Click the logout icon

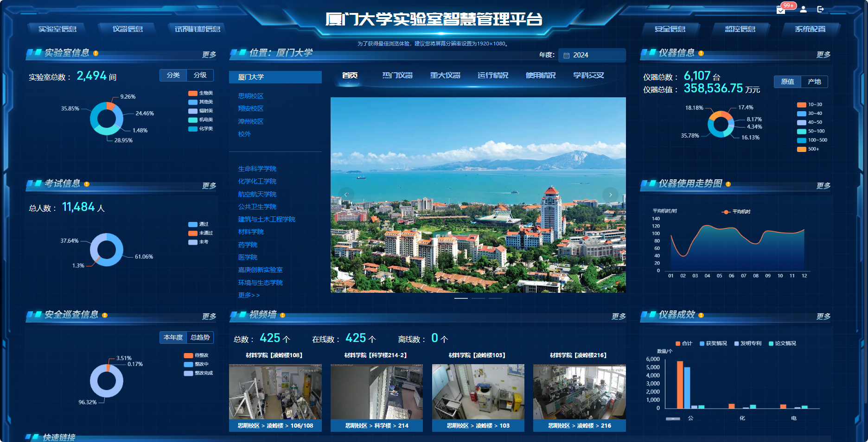pyautogui.click(x=820, y=9)
